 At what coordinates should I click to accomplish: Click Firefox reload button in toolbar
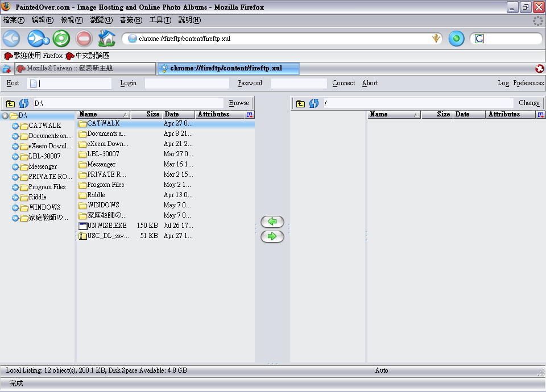point(61,39)
